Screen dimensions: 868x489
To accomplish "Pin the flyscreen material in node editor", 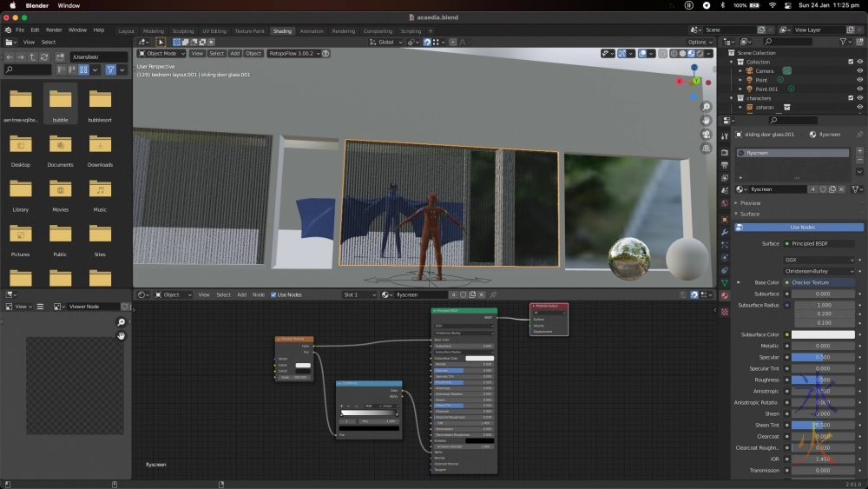I will pos(493,294).
